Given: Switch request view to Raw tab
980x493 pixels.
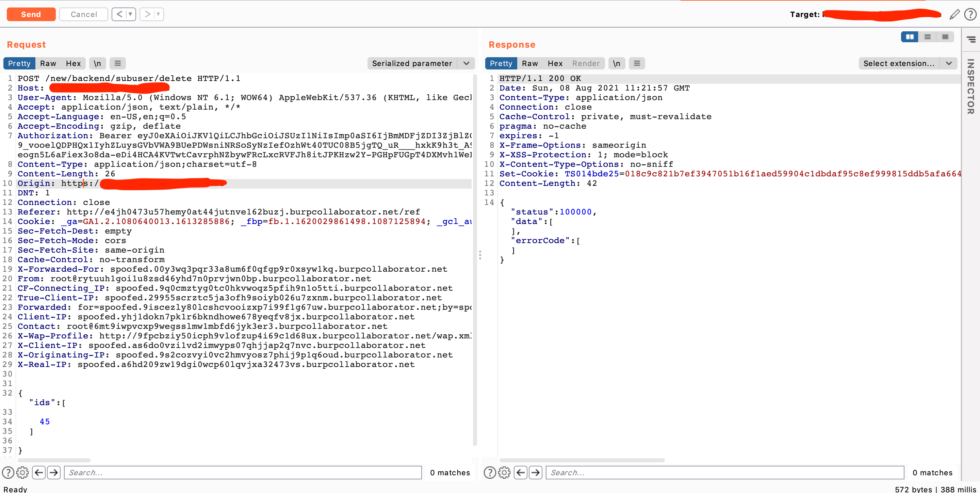Looking at the screenshot, I should (48, 63).
